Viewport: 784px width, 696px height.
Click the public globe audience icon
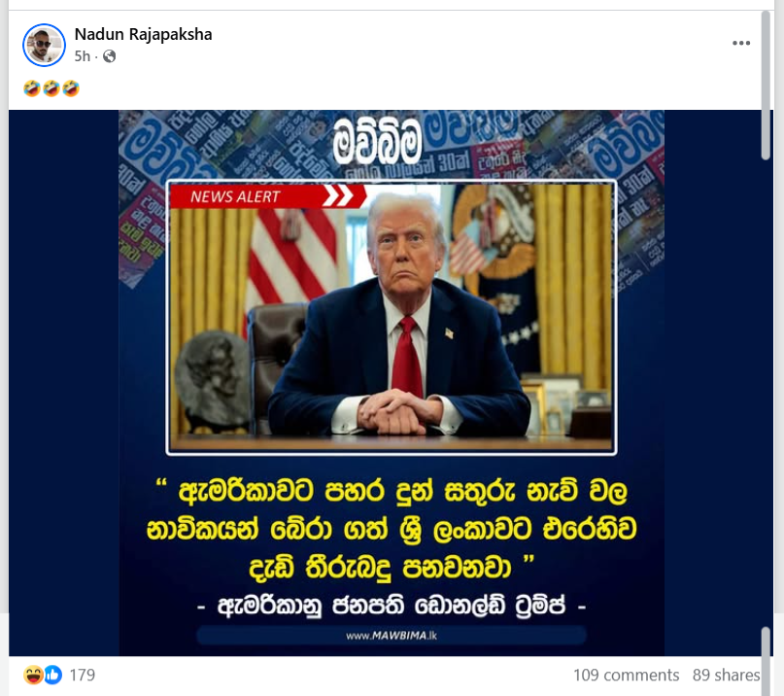click(109, 56)
